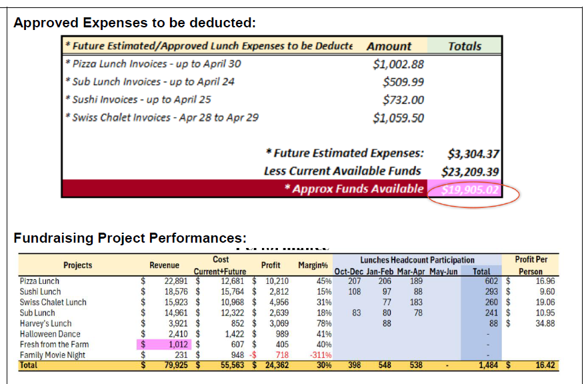This screenshot has height=384, width=588.
Task: Click the 'Fundraising Project Performances' heading
Action: pyautogui.click(x=130, y=238)
